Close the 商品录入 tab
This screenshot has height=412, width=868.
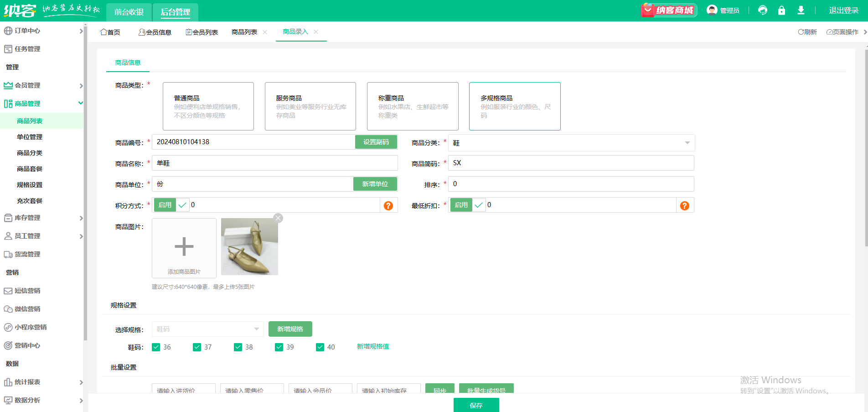pyautogui.click(x=316, y=32)
